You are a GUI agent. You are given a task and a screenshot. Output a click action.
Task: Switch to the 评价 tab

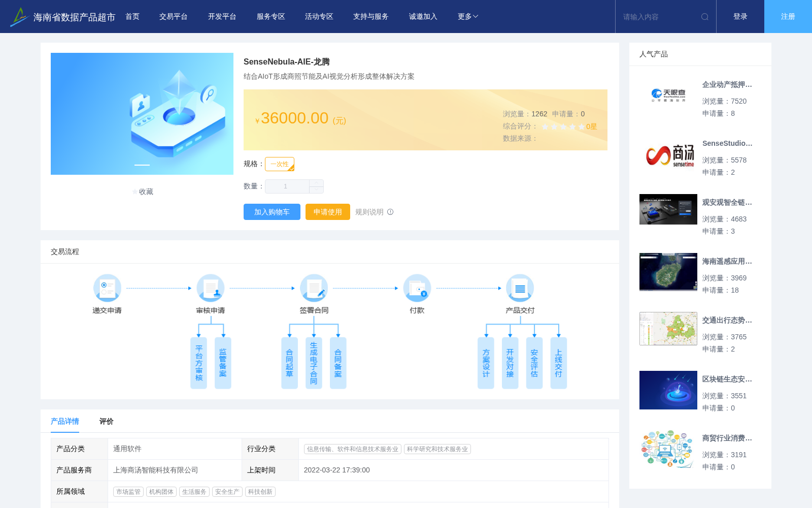pyautogui.click(x=107, y=421)
